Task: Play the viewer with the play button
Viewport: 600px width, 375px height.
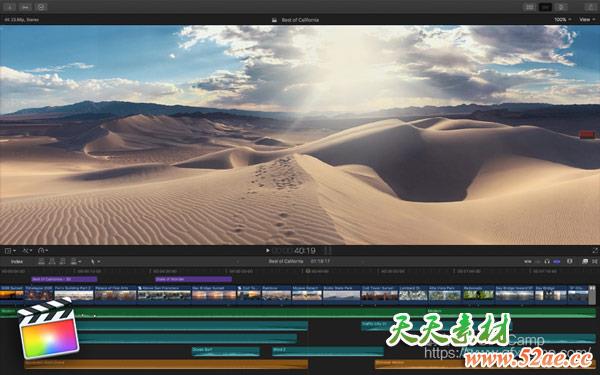Action: (267, 251)
